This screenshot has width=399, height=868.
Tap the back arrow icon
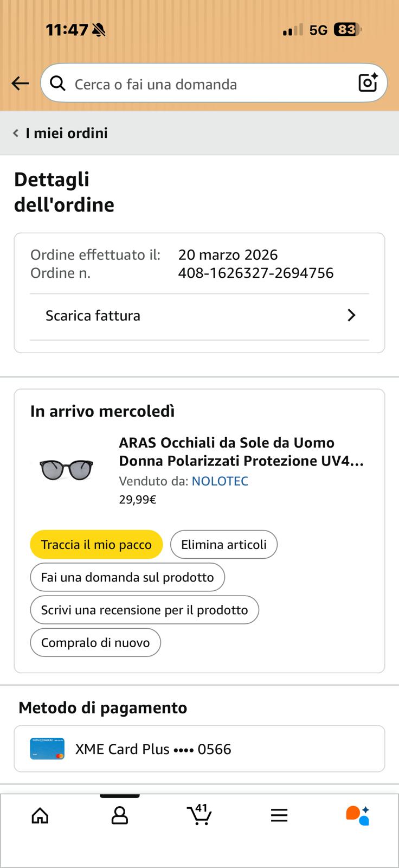coord(20,84)
